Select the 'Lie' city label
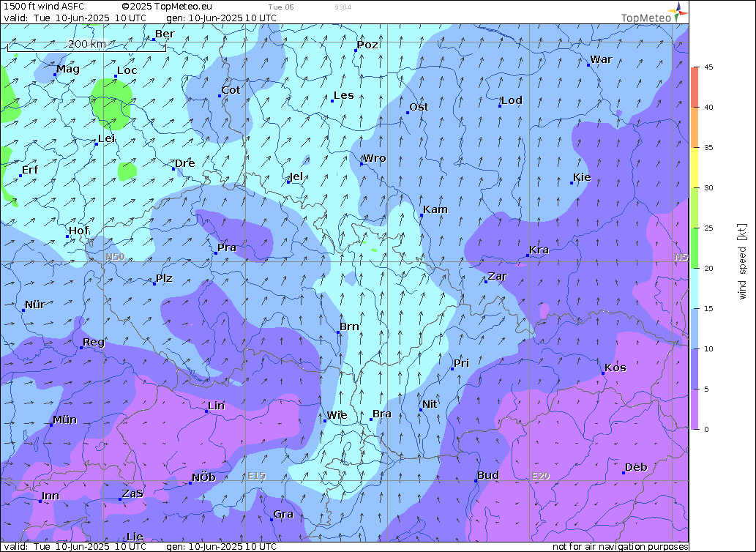 point(135,537)
